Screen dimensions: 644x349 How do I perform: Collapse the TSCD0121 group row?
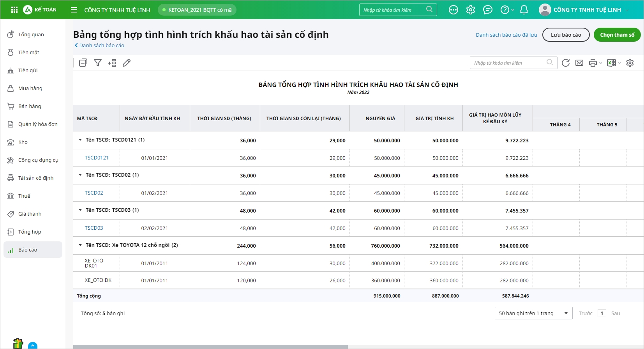(x=80, y=140)
